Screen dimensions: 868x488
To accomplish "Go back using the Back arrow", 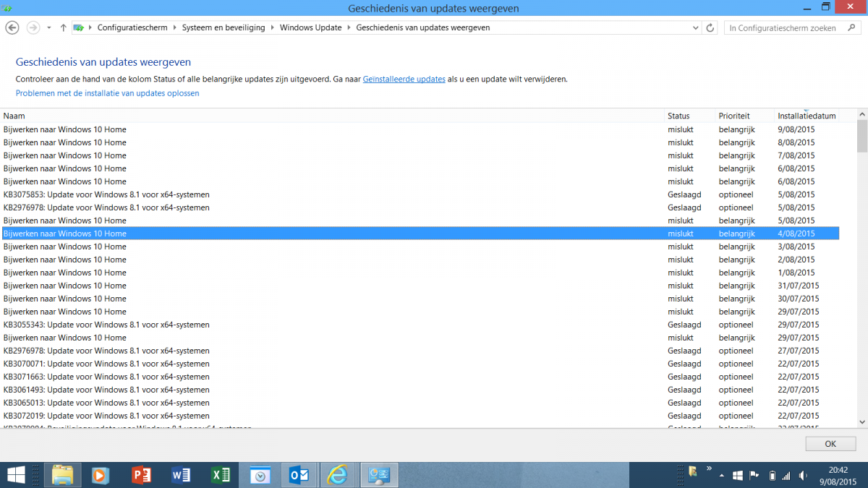I will click(x=12, y=27).
